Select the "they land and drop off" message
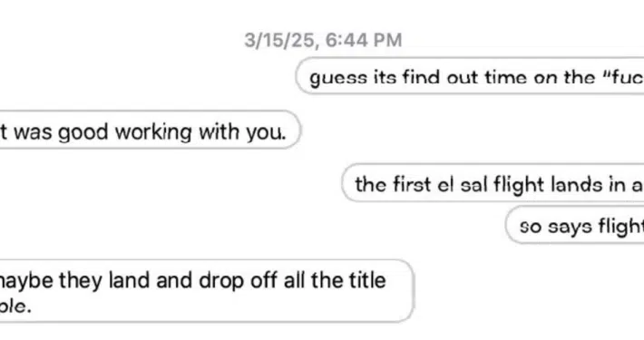This screenshot has width=644, height=340. point(207,291)
